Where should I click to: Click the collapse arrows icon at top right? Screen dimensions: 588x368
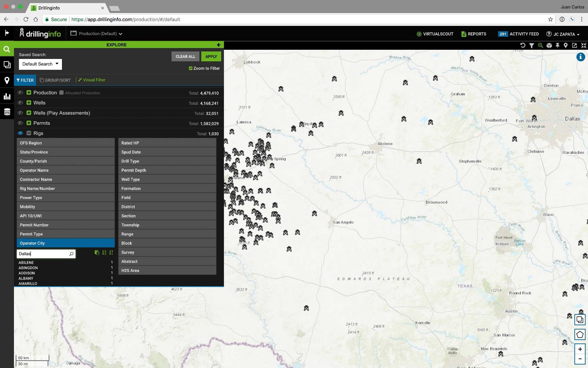pyautogui.click(x=584, y=45)
